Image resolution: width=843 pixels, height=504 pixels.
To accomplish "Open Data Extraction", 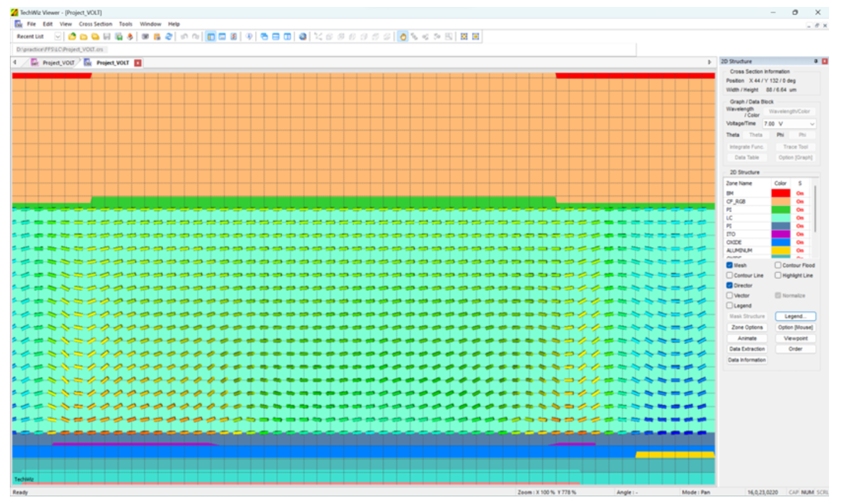I will (747, 349).
